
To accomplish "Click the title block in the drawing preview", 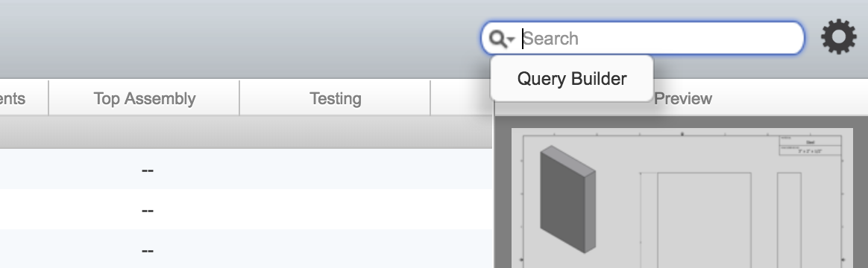I will click(811, 144).
